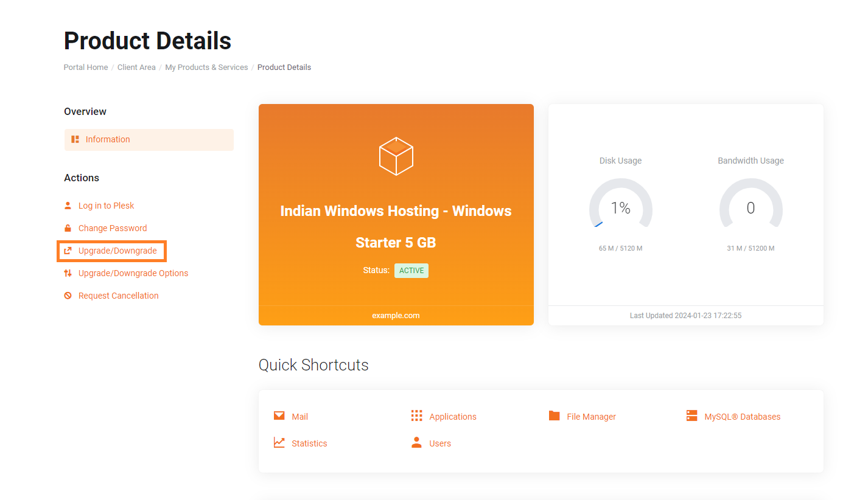Click the Quick Shortcuts heading

313,365
